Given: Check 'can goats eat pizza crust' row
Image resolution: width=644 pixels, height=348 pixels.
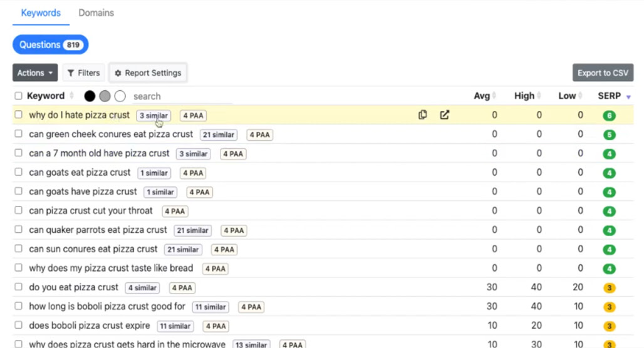Looking at the screenshot, I should [18, 172].
